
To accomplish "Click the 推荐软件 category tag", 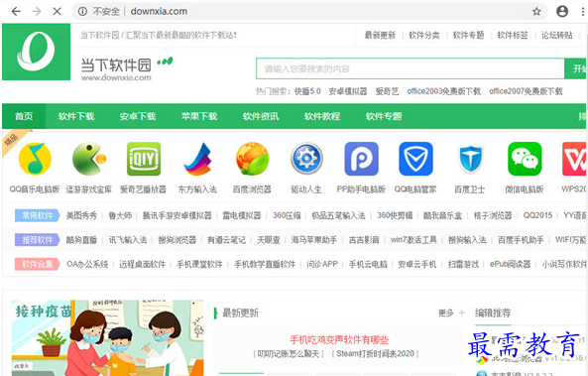I will 37,240.
